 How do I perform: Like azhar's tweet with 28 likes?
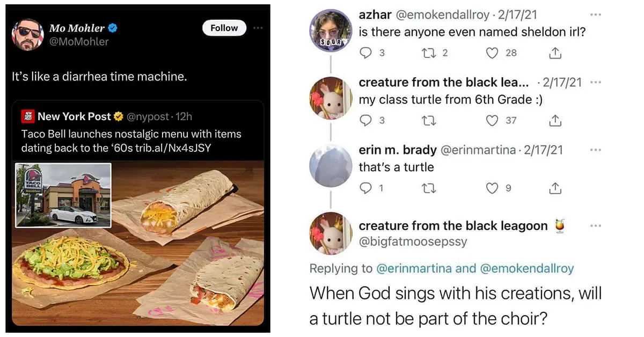point(492,53)
